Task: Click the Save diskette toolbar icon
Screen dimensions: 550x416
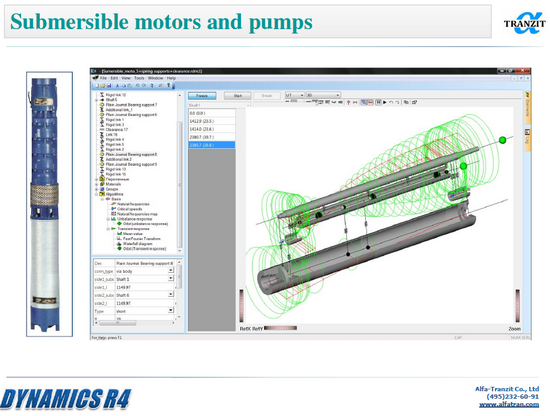Action: pyautogui.click(x=109, y=85)
